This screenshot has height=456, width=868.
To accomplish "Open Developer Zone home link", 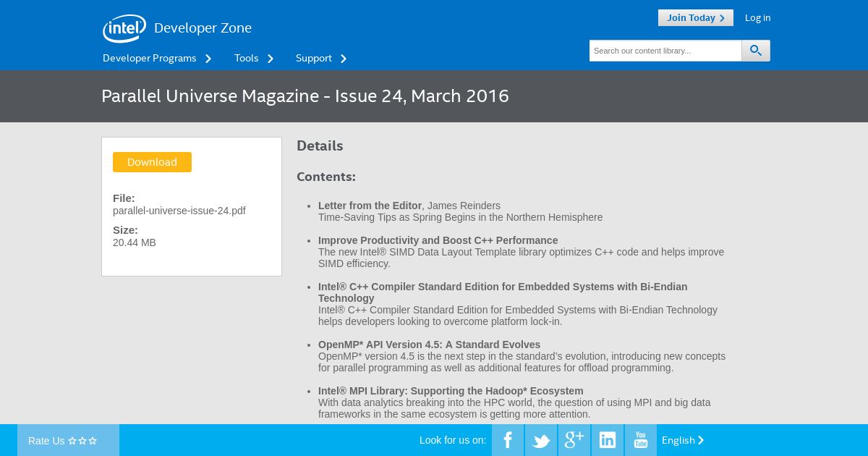I will click(203, 28).
